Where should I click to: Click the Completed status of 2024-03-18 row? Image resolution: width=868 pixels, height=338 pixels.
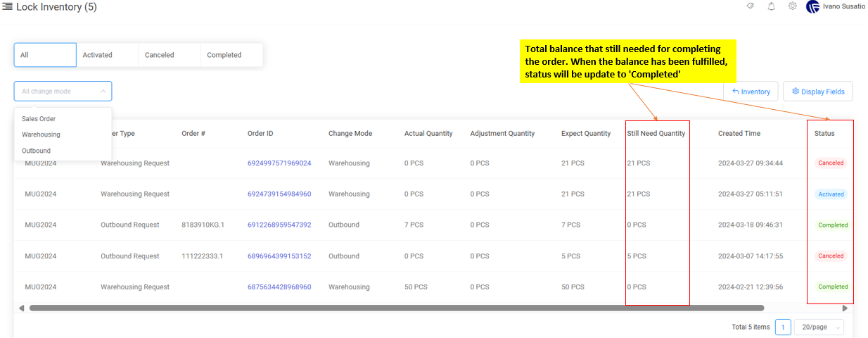(833, 225)
